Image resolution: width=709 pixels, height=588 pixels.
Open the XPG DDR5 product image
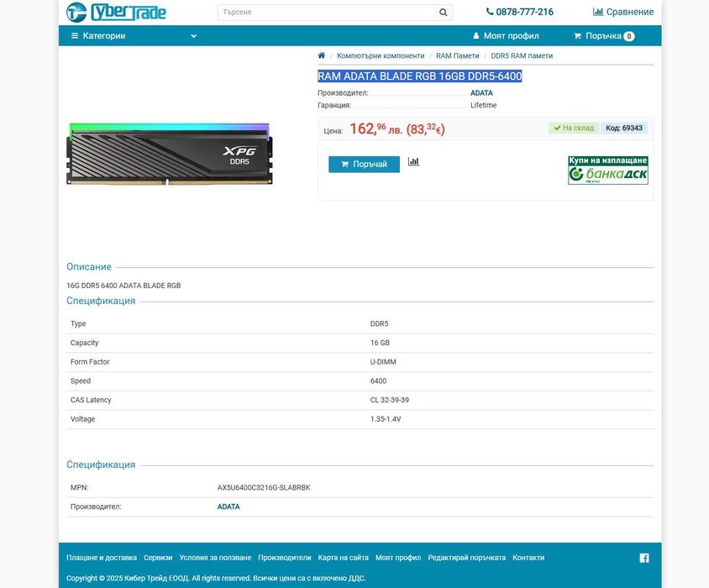click(170, 154)
